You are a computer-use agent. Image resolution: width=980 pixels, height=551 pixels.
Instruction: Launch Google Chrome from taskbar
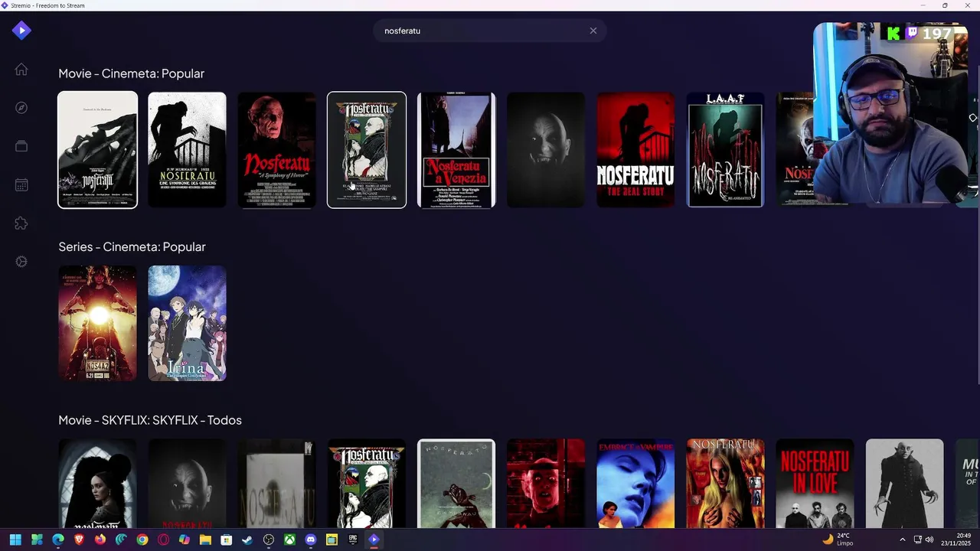(x=142, y=540)
